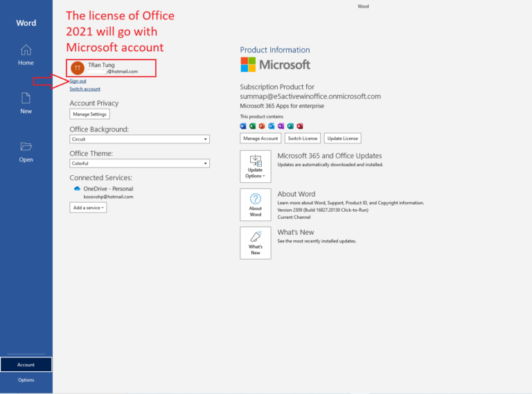The image size is (532, 394).
Task: Open the folder icon labeled Open
Action: [26, 147]
